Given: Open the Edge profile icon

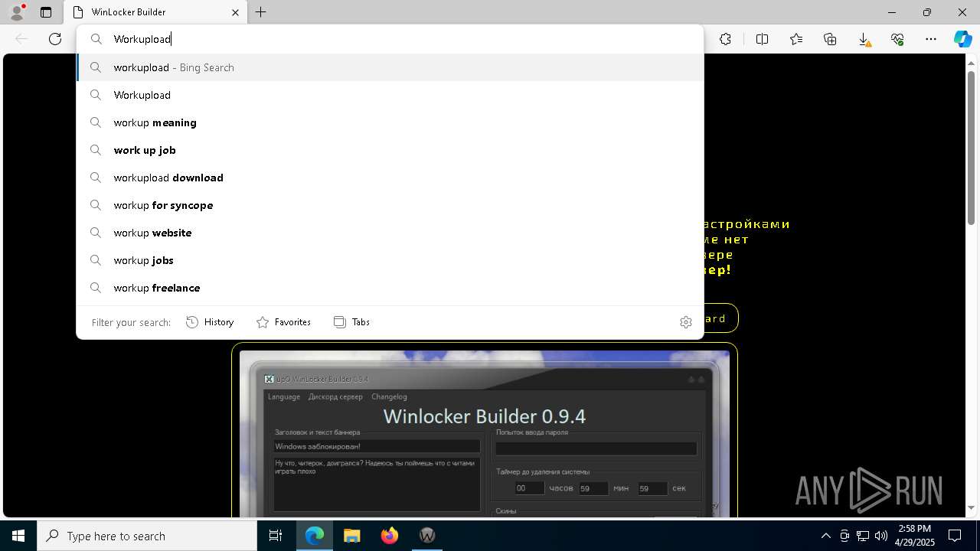Looking at the screenshot, I should coord(17,12).
